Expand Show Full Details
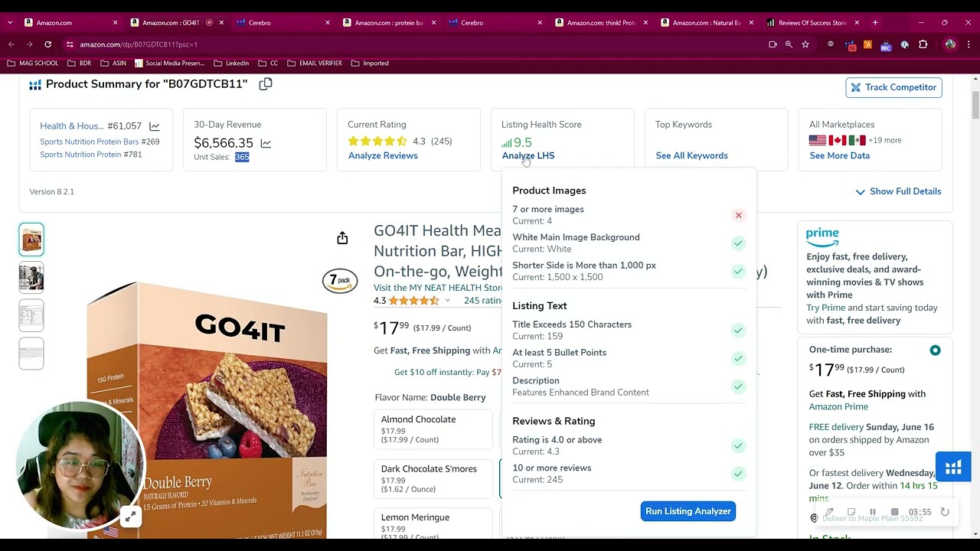The width and height of the screenshot is (980, 551). click(898, 191)
